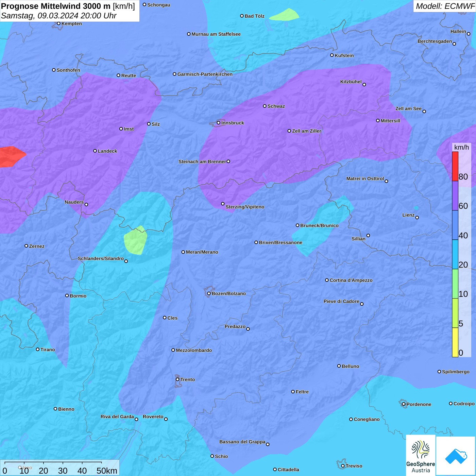Click the Landeck town label

click(x=107, y=151)
